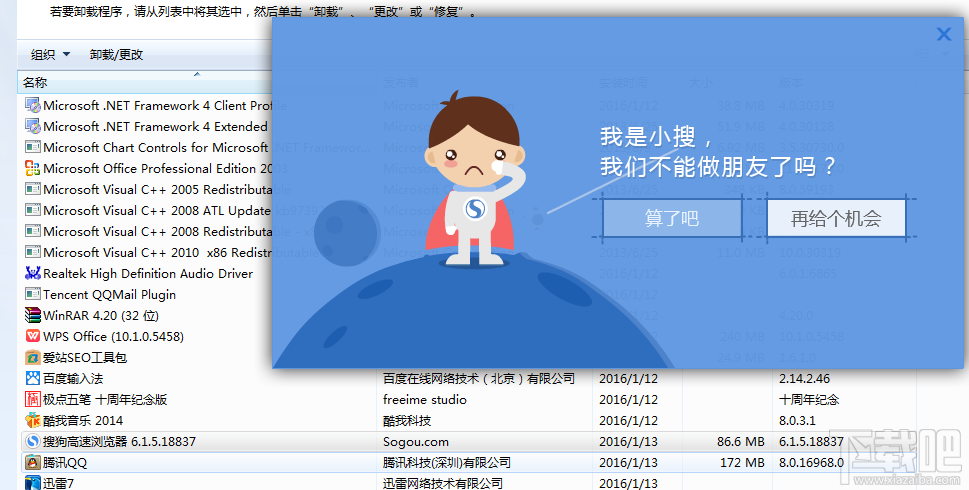Click the Visual C++ 2008 ATL Update icon

(32, 211)
